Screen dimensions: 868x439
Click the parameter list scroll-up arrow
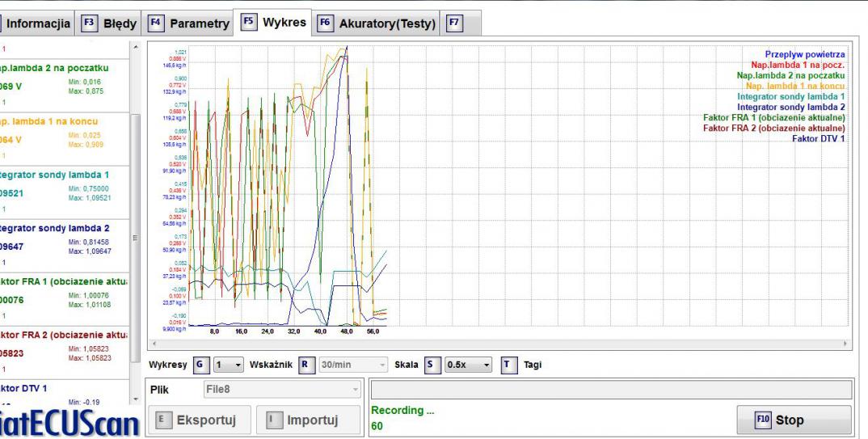pos(137,48)
